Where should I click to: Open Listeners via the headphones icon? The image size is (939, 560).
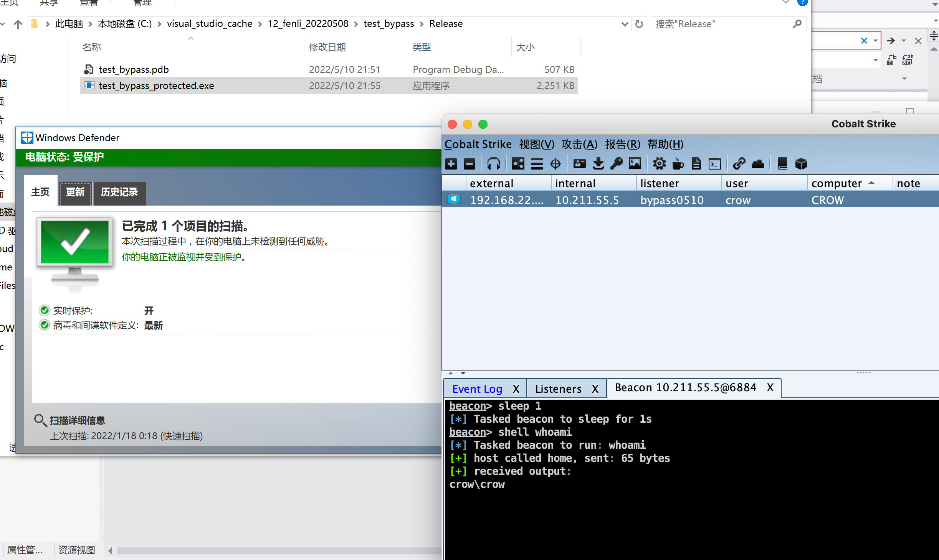pos(494,164)
